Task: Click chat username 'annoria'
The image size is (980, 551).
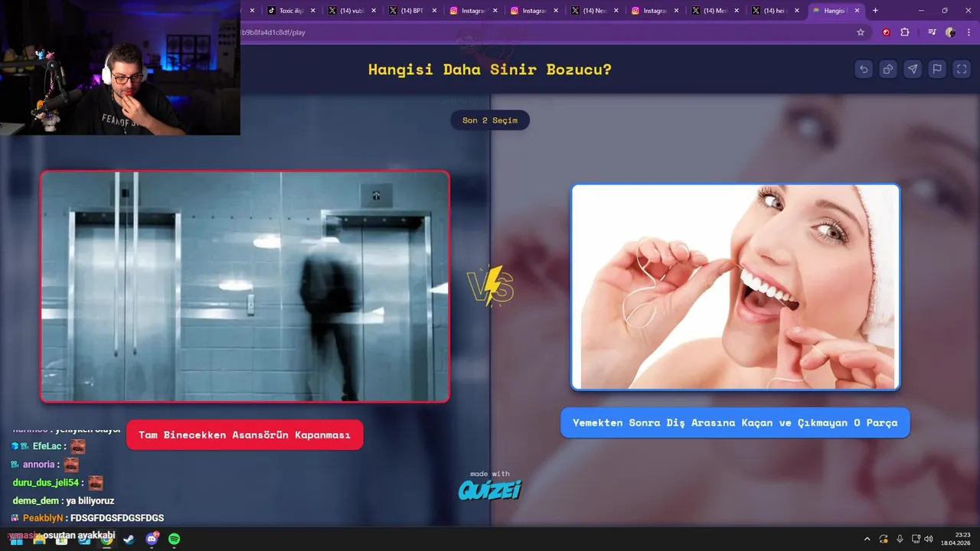Action: tap(39, 465)
